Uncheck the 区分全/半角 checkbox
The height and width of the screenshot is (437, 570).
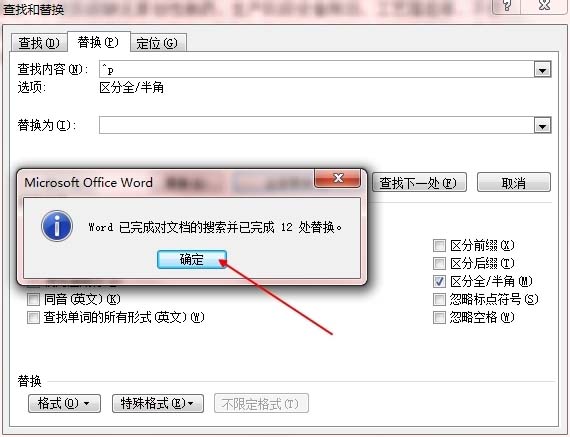[x=439, y=281]
